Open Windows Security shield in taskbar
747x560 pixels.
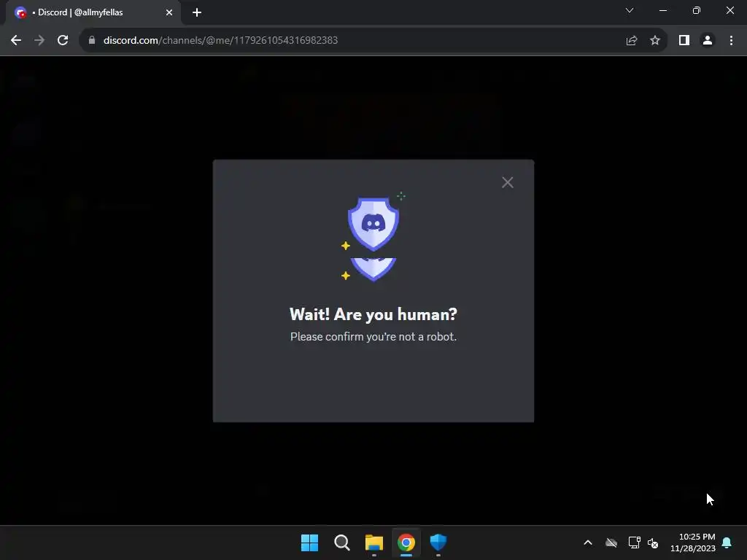[438, 542]
